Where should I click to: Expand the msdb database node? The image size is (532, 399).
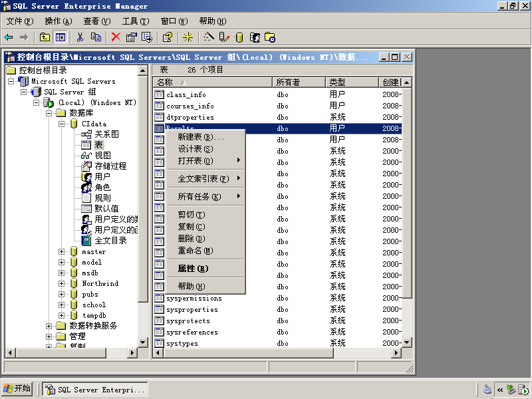tap(61, 273)
